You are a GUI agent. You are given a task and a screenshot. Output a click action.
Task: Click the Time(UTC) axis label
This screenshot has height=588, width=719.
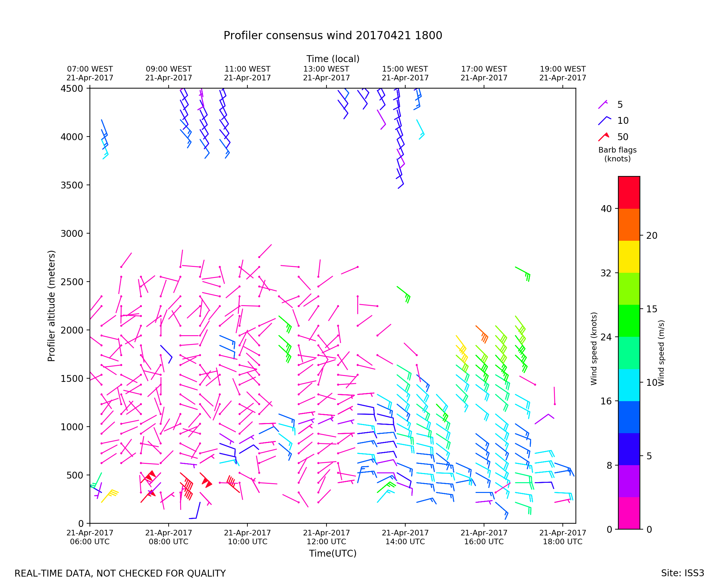(x=333, y=553)
